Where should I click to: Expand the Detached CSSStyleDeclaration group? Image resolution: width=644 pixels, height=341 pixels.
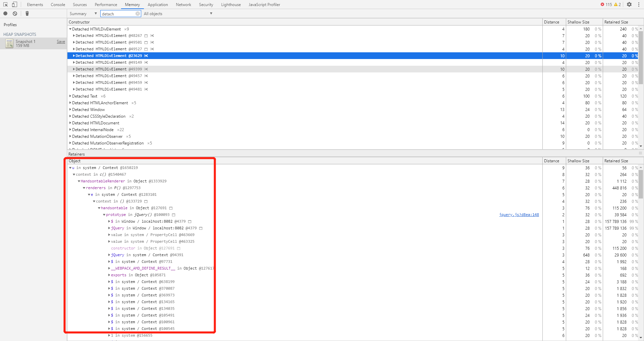pyautogui.click(x=70, y=116)
